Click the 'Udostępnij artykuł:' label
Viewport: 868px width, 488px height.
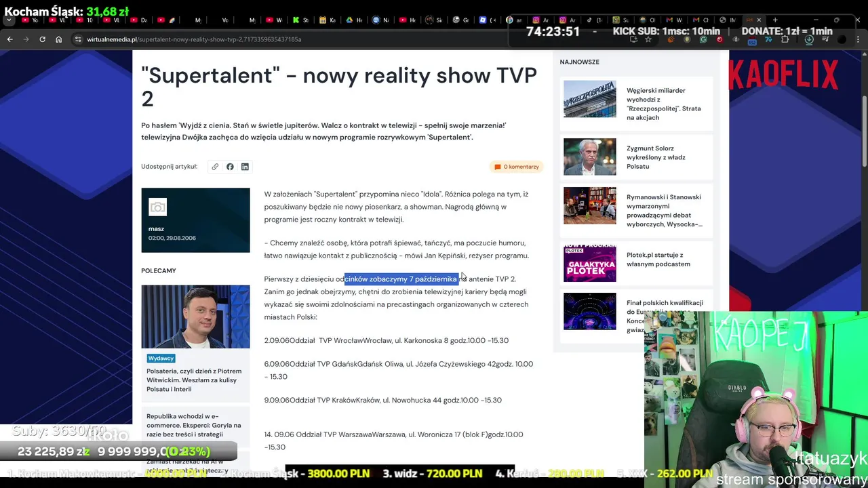click(169, 167)
